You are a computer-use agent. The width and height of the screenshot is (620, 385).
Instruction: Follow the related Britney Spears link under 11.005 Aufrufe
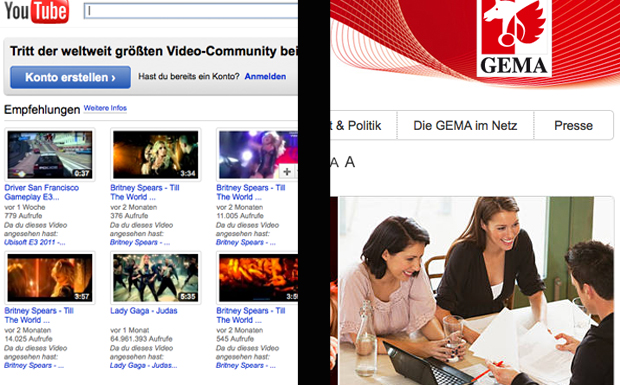tap(246, 242)
